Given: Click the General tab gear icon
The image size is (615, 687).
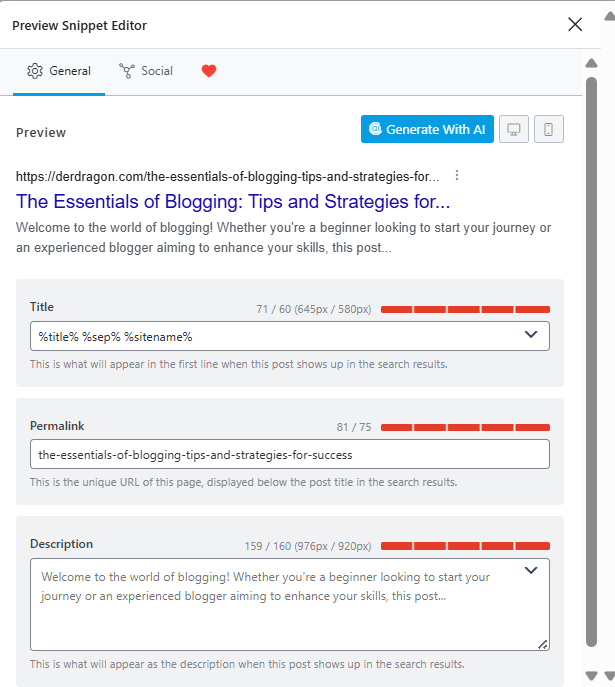Looking at the screenshot, I should click(x=35, y=71).
